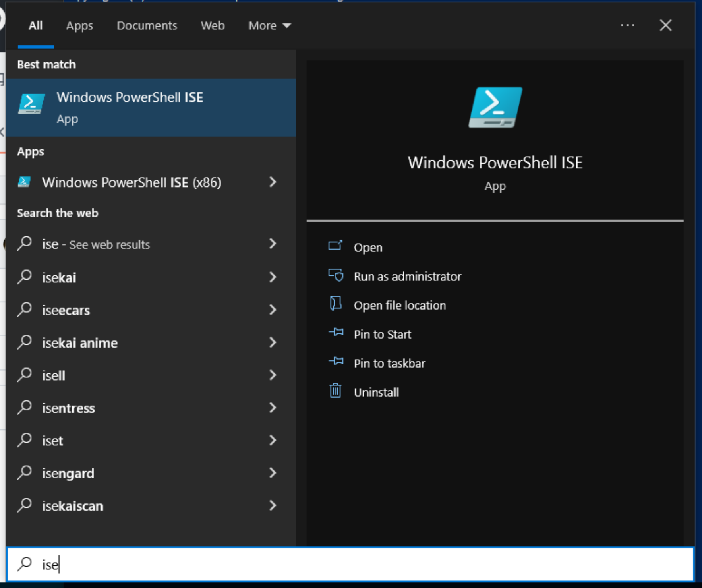
Task: Click search icon beside 'isekaiscan'
Action: [x=25, y=505]
